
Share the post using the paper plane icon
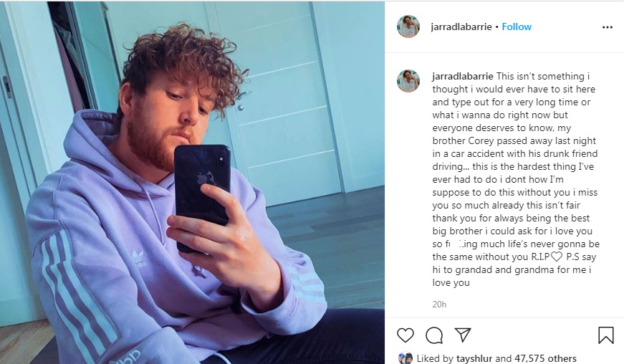tap(462, 335)
